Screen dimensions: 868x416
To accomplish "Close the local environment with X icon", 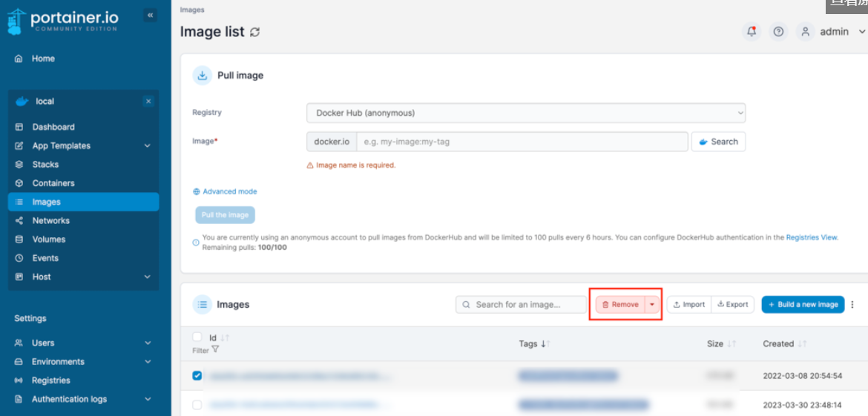I will 148,102.
